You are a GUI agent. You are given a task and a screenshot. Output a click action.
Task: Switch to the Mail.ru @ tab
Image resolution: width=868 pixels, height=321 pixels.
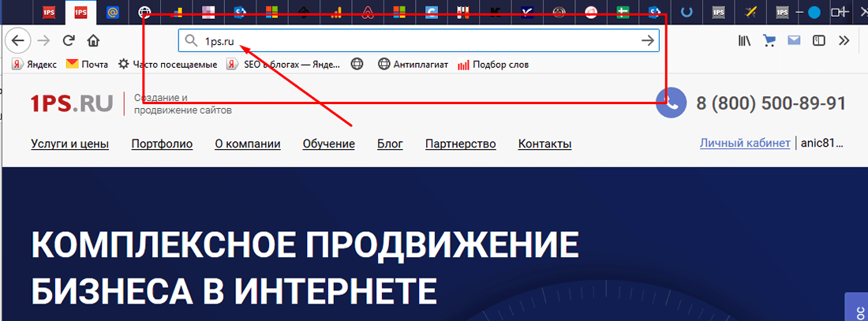[x=114, y=12]
